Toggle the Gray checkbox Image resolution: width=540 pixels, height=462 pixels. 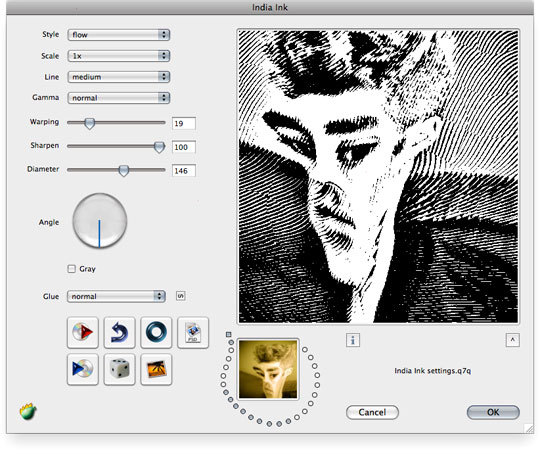tap(71, 269)
